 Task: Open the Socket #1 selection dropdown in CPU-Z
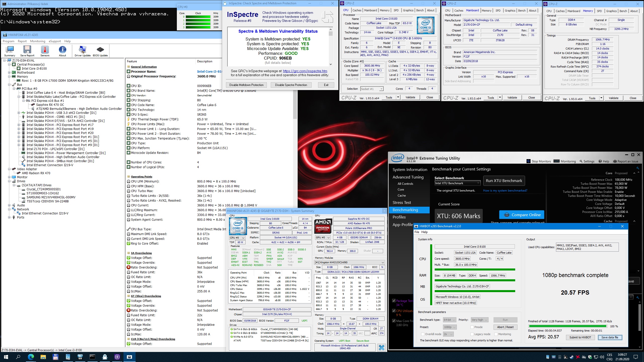click(x=372, y=89)
